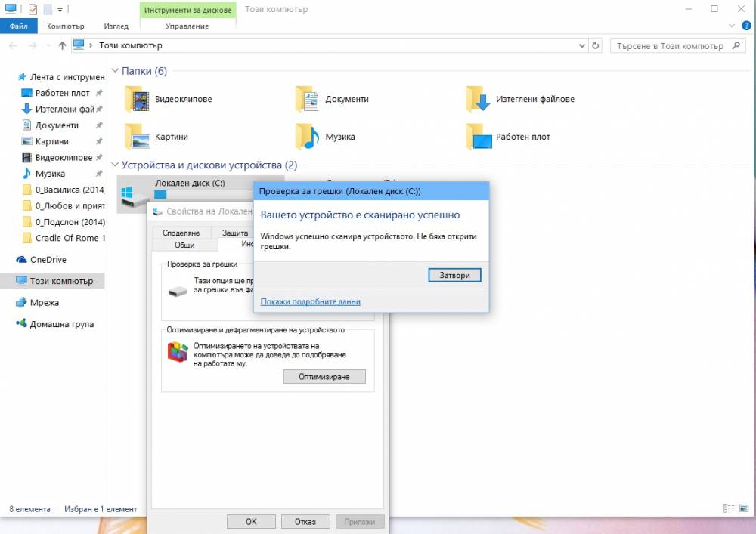Click the C: drive usage bar
The image size is (756, 534).
coord(203,195)
